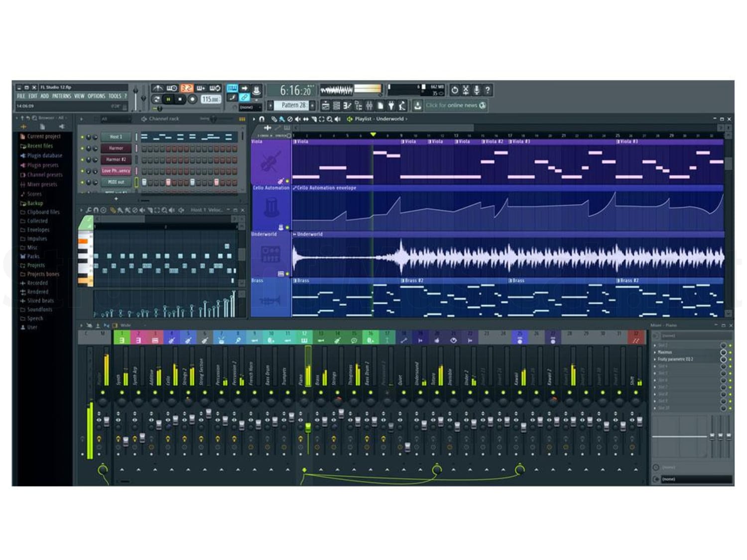Viewport: 747px width, 560px height.
Task: Open the VIEW menu
Action: click(79, 96)
